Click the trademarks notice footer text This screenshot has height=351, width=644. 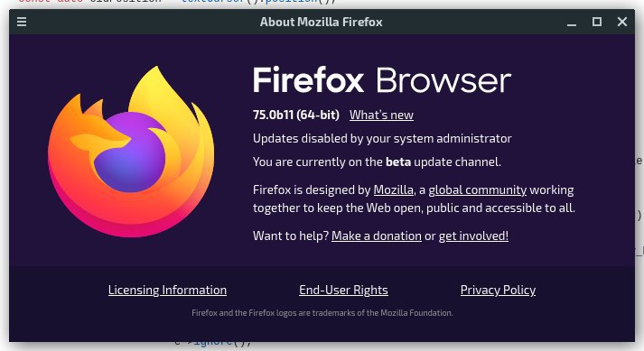tap(322, 313)
